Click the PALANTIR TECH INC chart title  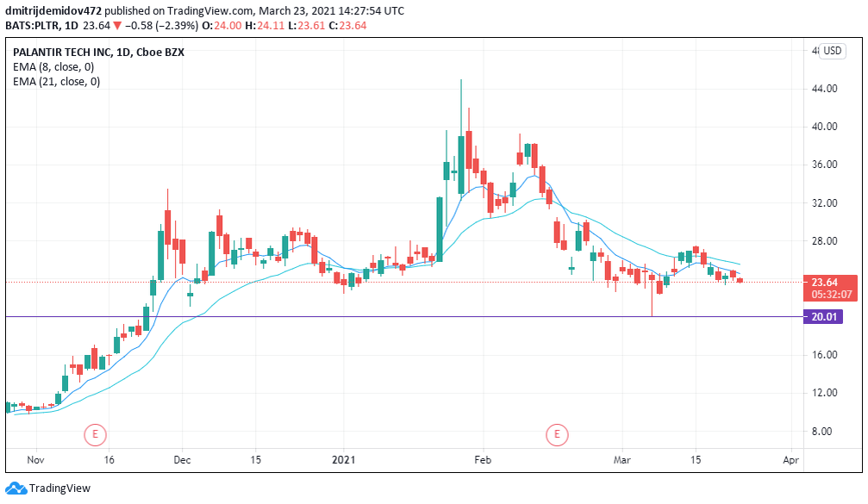98,52
